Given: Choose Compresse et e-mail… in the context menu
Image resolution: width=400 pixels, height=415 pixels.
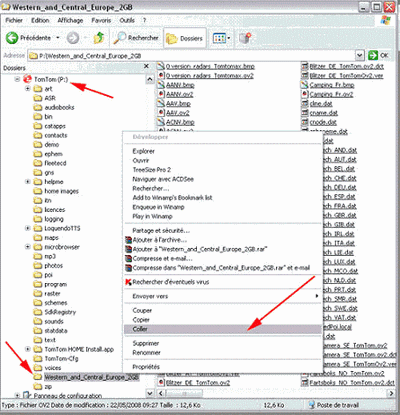Looking at the screenshot, I should 162,258.
